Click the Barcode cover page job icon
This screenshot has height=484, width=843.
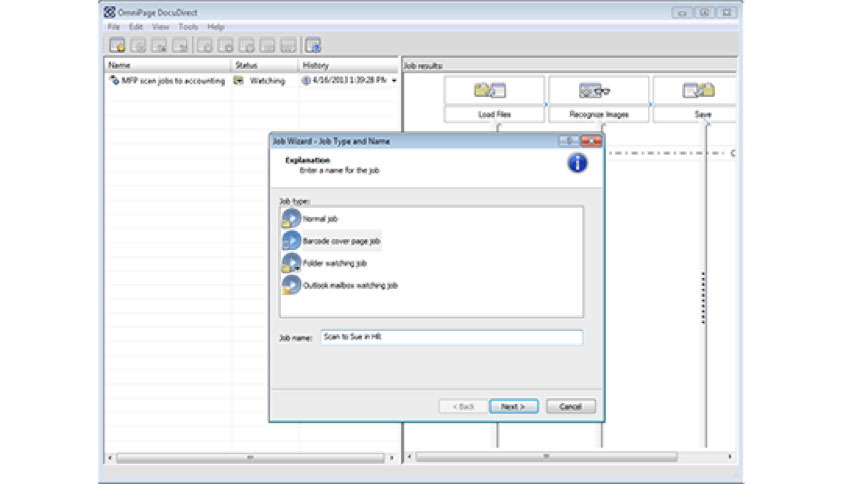(291, 240)
